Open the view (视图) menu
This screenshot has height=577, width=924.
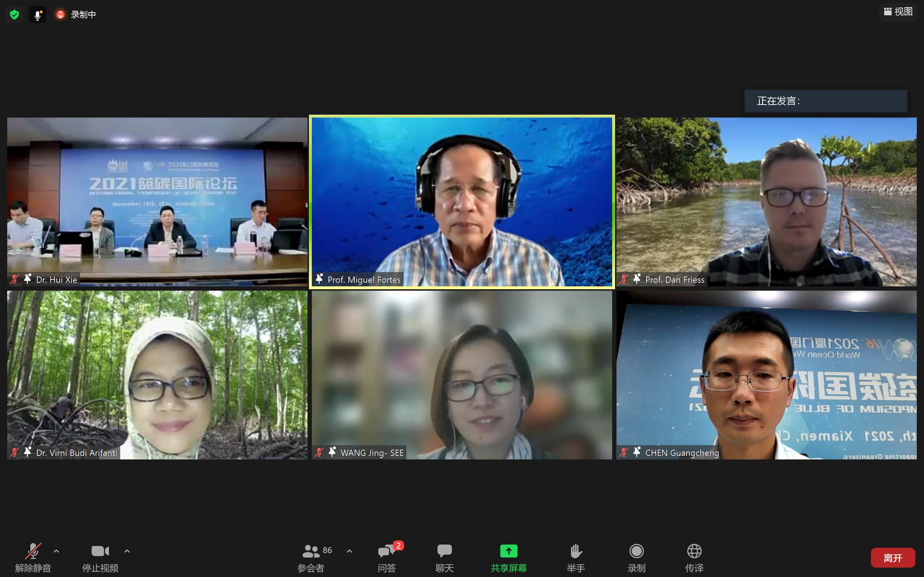[x=898, y=12]
